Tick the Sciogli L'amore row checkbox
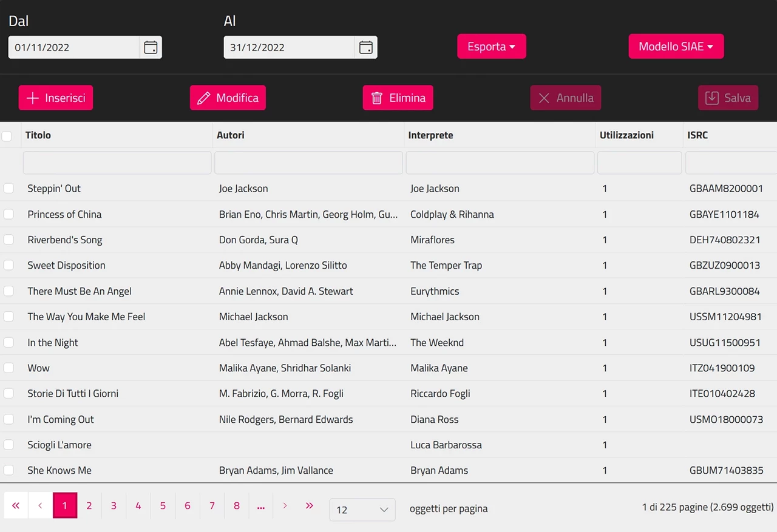This screenshot has height=532, width=777. click(x=8, y=445)
